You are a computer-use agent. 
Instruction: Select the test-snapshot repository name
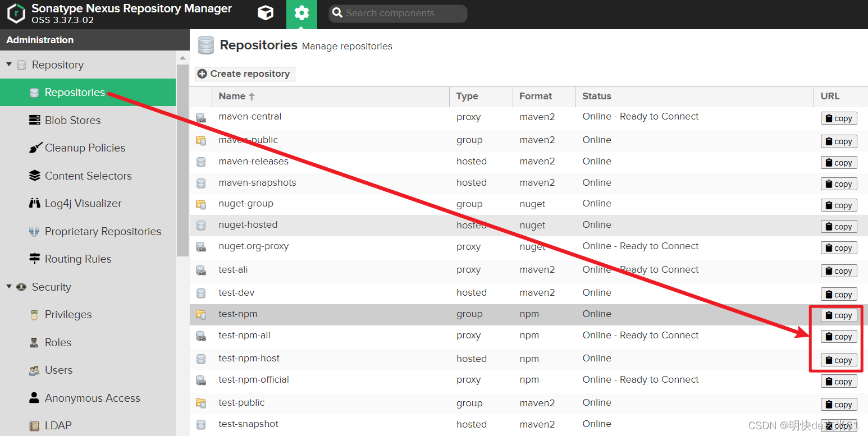248,424
